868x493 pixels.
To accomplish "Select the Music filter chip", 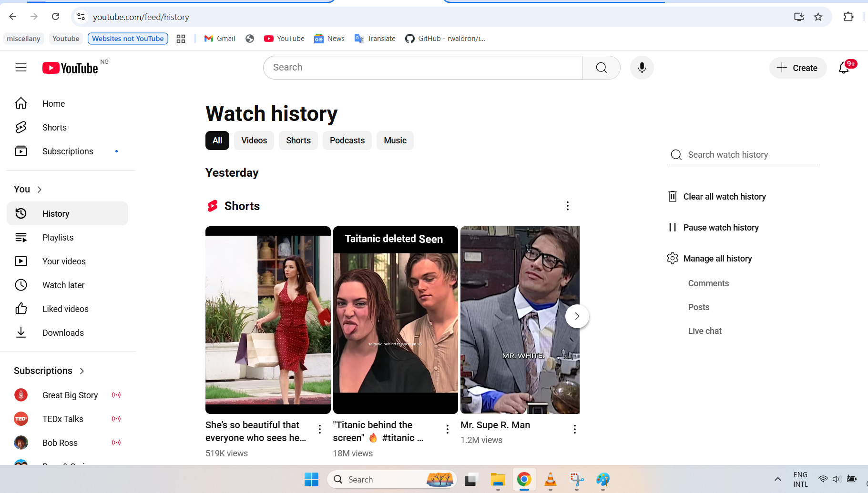I will point(395,141).
